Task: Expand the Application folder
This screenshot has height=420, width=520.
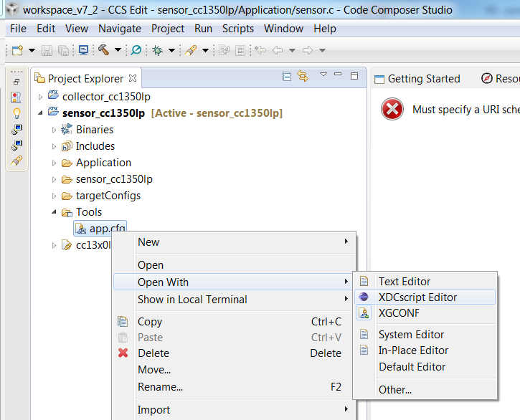Action: [54, 163]
